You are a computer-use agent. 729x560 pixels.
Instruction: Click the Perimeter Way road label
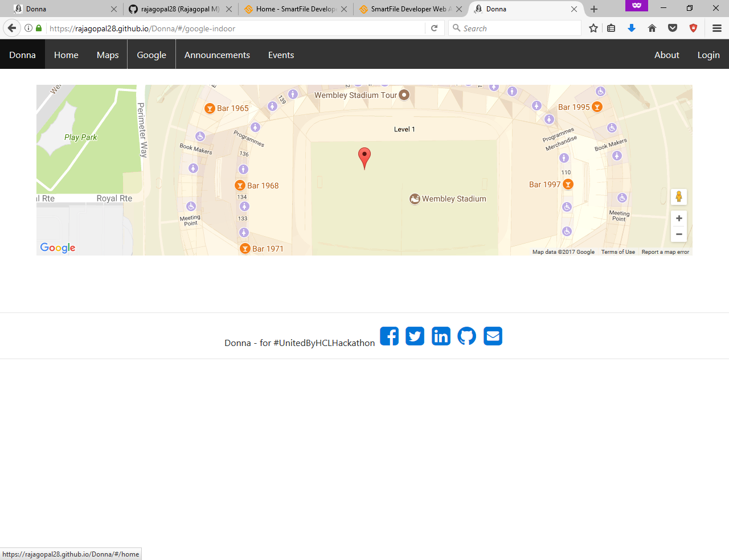[x=142, y=130]
